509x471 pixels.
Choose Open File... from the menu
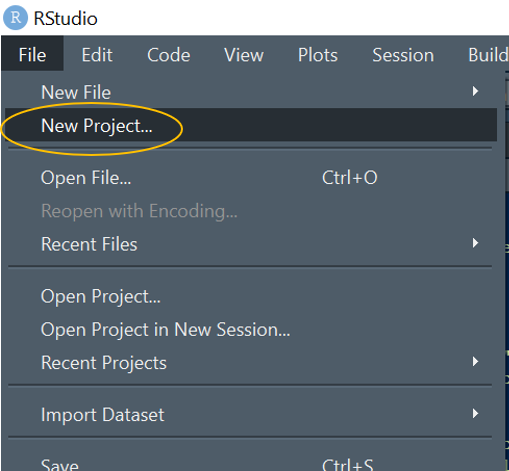click(x=251, y=177)
